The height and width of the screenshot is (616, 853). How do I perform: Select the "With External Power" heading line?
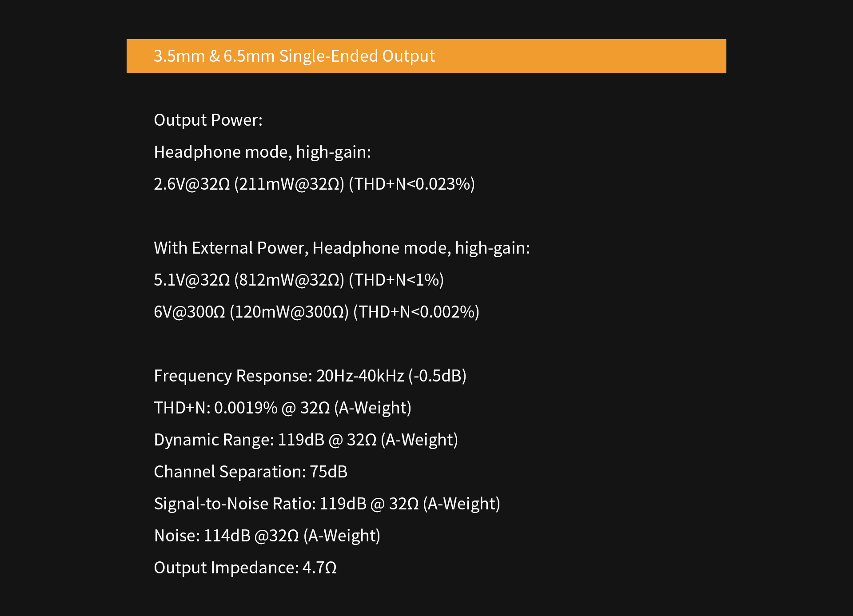pyautogui.click(x=342, y=248)
